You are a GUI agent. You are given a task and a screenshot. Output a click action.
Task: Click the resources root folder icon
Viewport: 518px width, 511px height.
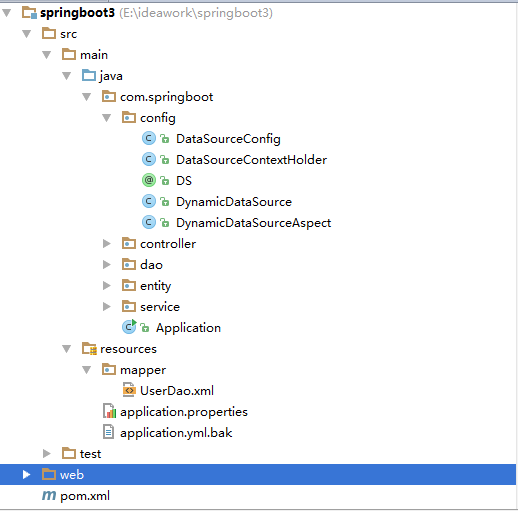point(89,349)
